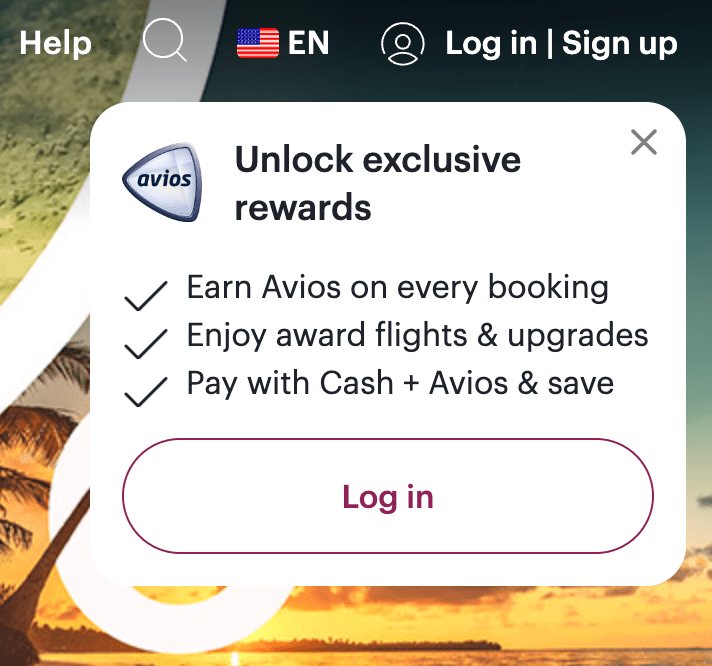
Task: Click the Unlock exclusive rewards heading
Action: pyautogui.click(x=378, y=183)
